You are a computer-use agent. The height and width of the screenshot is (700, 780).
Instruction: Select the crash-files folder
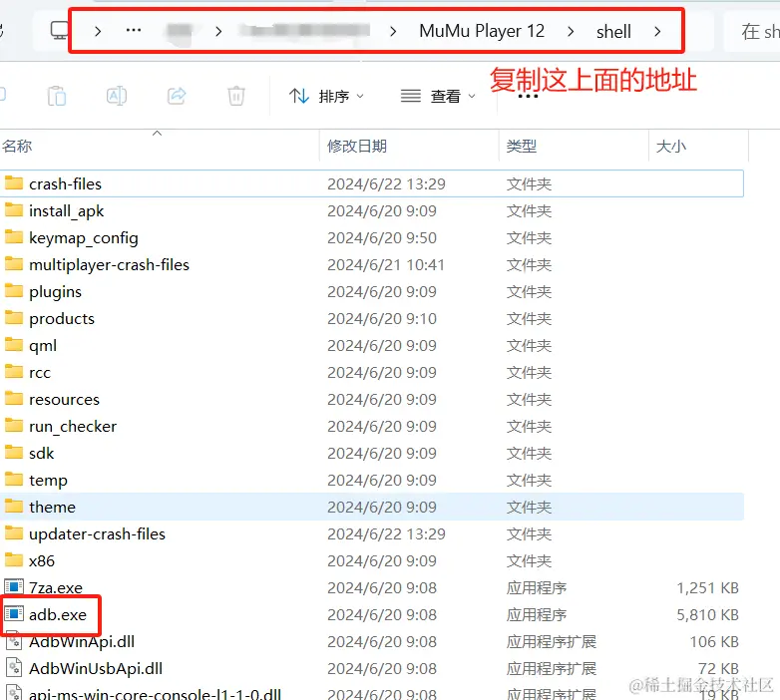tap(372, 183)
